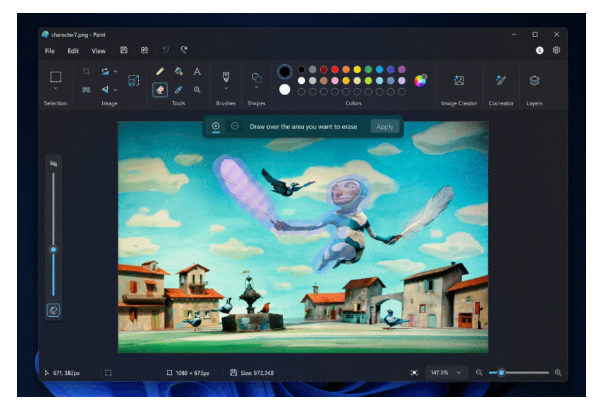This screenshot has width=601, height=400.
Task: Switch to subtract erase area mode
Action: coord(234,126)
